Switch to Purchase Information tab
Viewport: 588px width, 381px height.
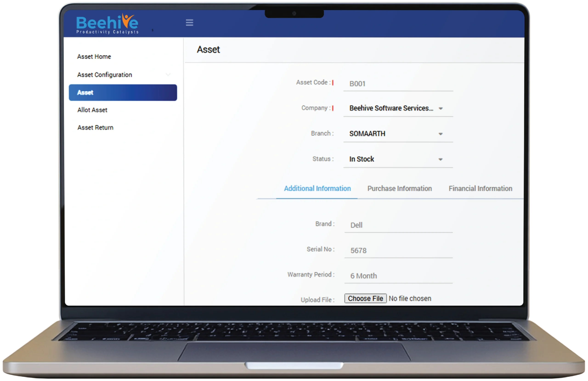point(399,189)
